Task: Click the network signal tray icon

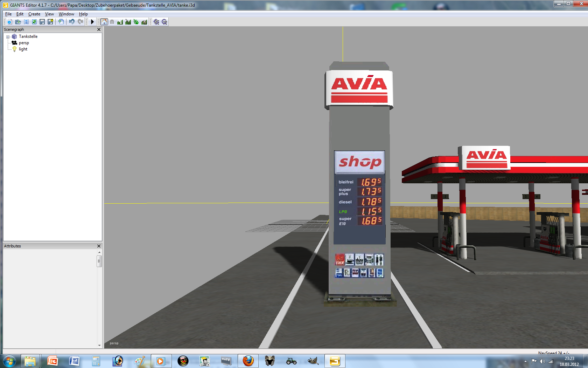Action: pyautogui.click(x=551, y=361)
